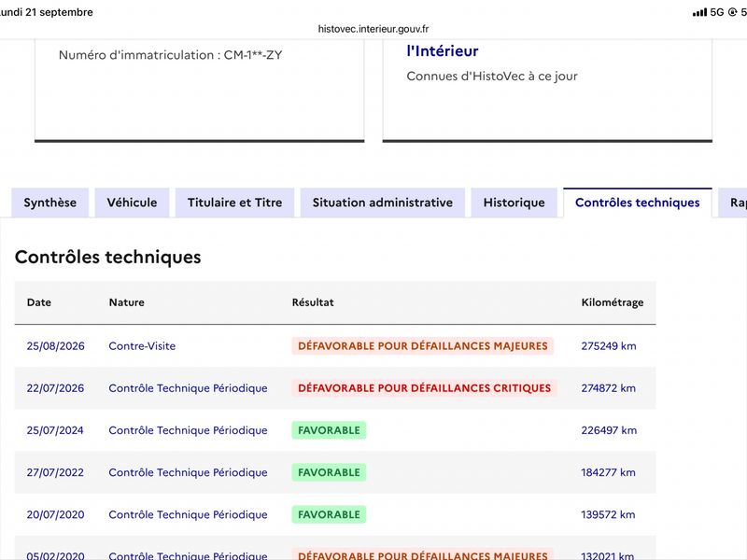Select the 20/07/2020 date entry
This screenshot has height=560, width=747.
coord(55,515)
